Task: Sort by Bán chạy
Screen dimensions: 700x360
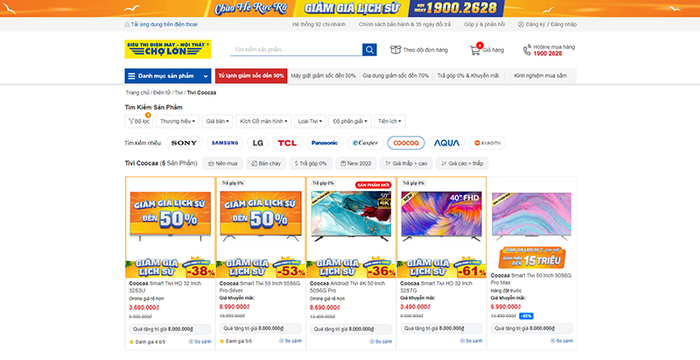Action: tap(266, 163)
